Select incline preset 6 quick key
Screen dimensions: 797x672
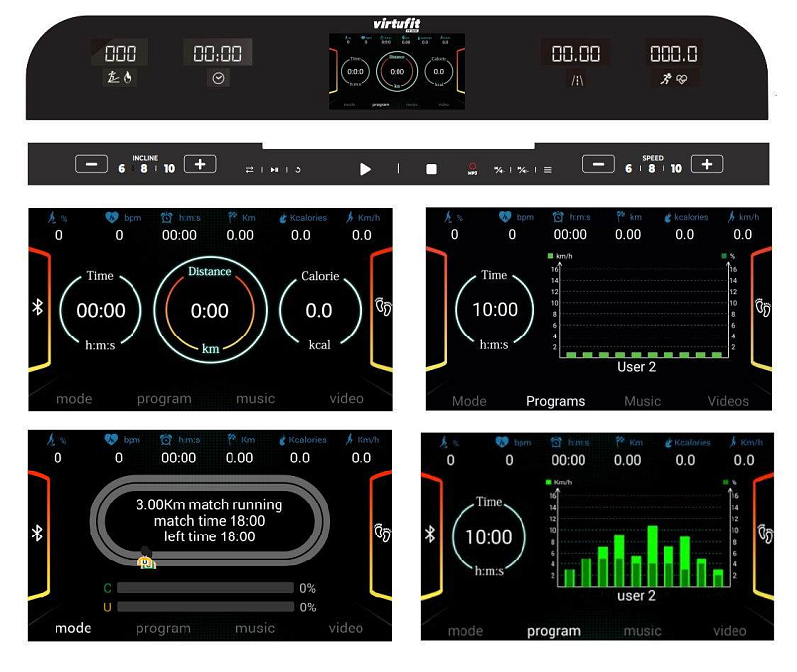coord(122,169)
